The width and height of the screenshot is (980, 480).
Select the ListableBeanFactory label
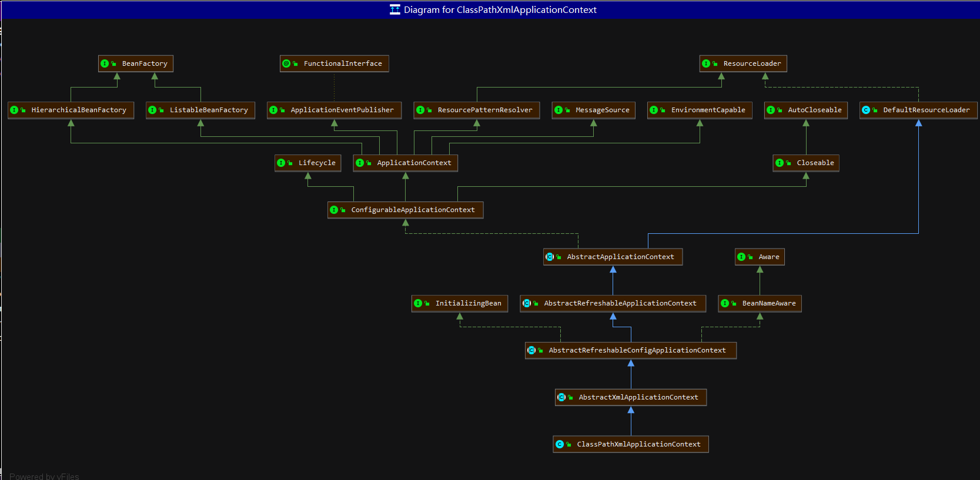point(209,110)
